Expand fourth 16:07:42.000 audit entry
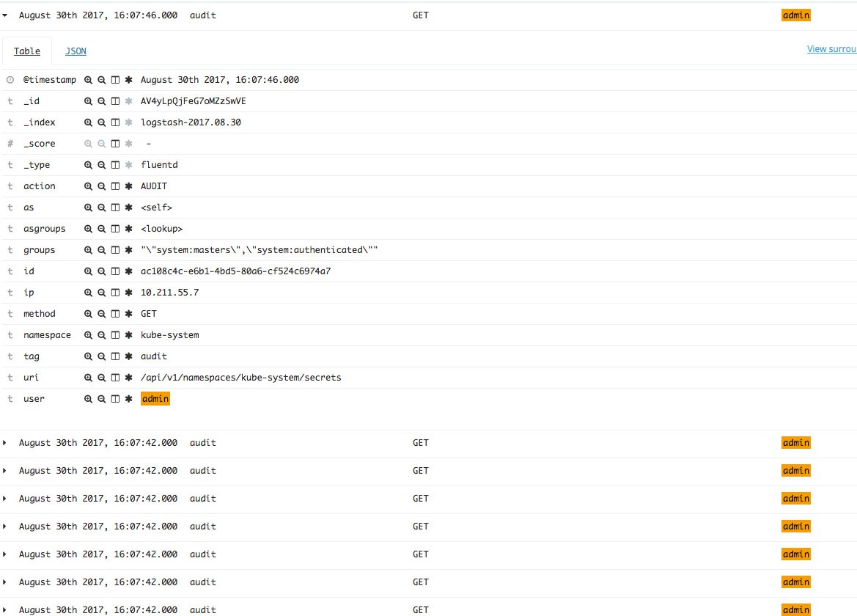Screen dimensions: 857x616 pos(5,527)
